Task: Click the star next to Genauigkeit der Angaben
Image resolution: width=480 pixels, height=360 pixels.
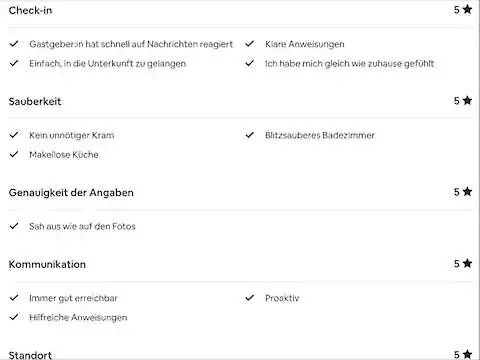Action: 468,191
